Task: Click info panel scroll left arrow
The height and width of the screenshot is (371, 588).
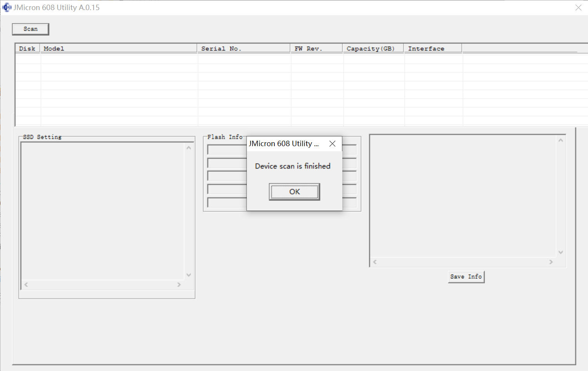Action: point(375,262)
